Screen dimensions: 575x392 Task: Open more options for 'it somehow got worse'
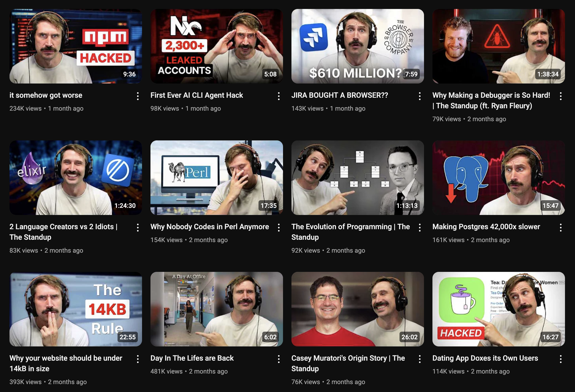click(x=138, y=96)
